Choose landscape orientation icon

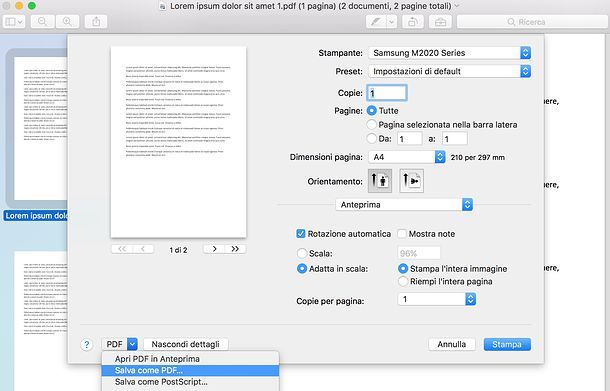pyautogui.click(x=412, y=181)
